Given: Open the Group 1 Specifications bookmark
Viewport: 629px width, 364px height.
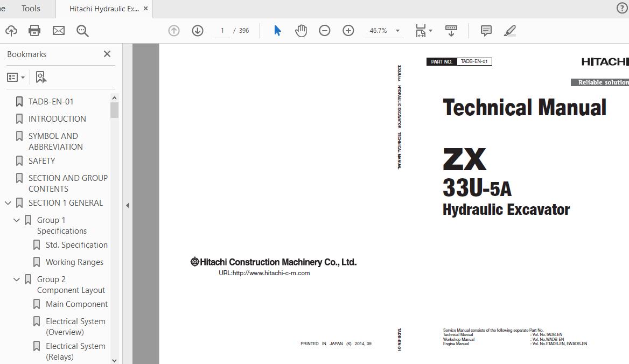Looking at the screenshot, I should click(x=62, y=225).
